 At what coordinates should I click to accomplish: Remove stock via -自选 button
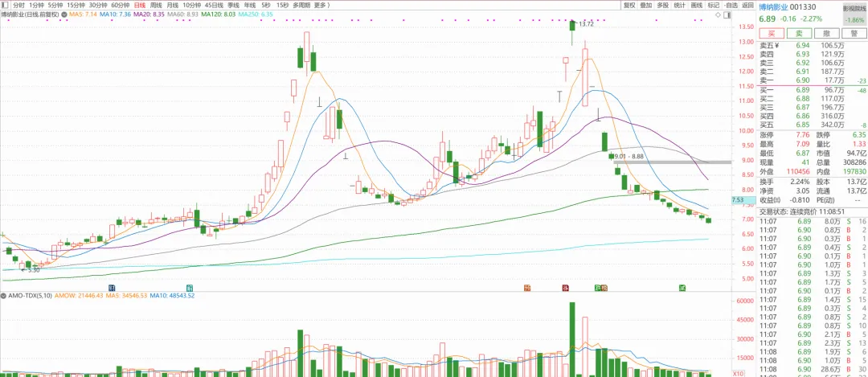[731, 5]
